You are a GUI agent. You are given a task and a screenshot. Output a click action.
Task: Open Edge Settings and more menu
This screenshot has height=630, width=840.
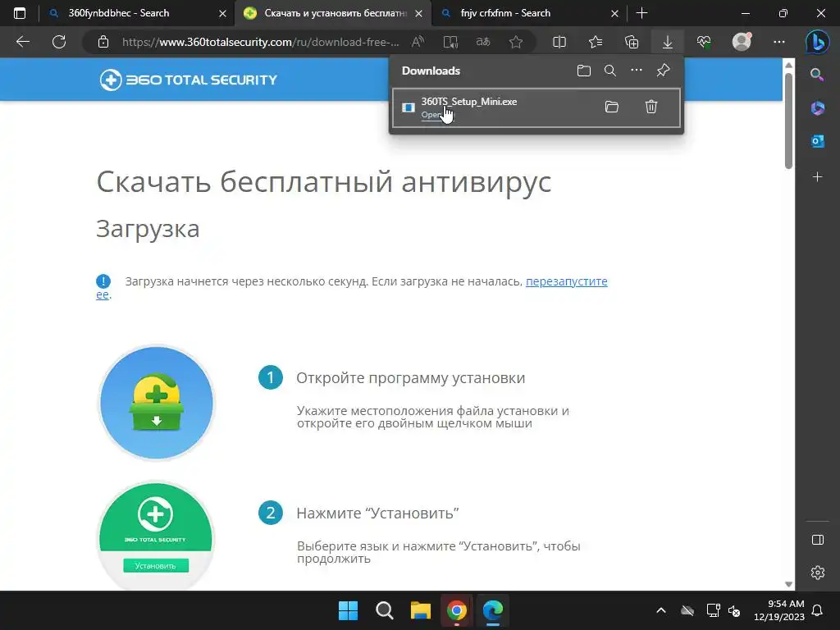click(x=779, y=42)
